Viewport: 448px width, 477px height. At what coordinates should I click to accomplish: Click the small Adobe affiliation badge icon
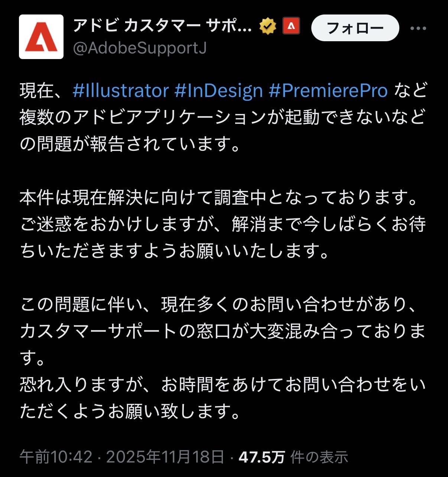click(291, 26)
